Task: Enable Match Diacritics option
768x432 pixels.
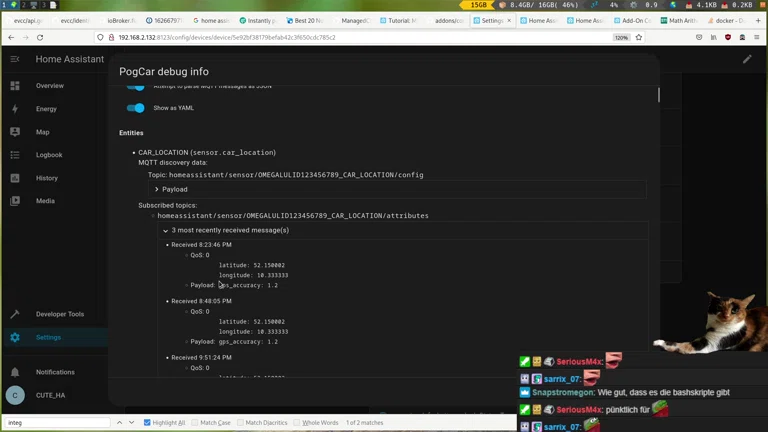Action: pos(240,422)
